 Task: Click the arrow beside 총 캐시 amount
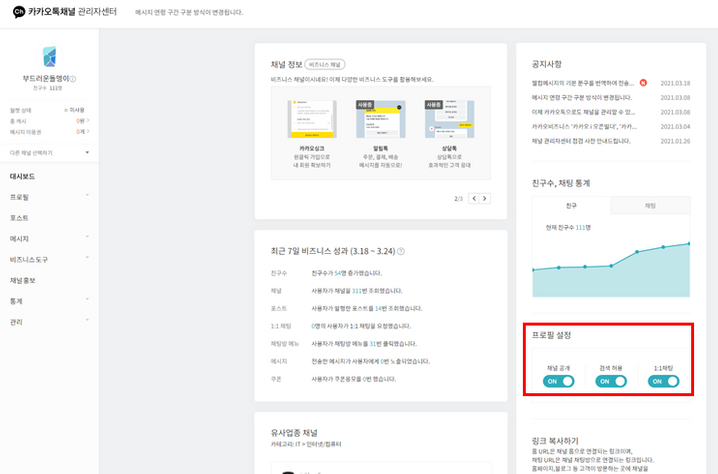pyautogui.click(x=88, y=120)
